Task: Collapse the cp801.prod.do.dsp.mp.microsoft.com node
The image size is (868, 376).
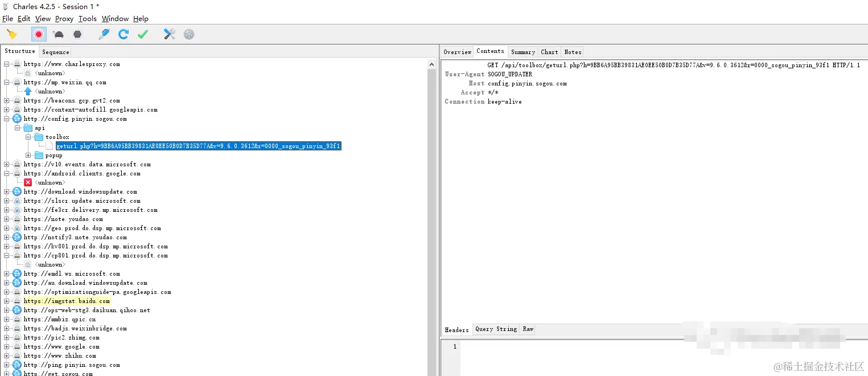Action: click(x=7, y=256)
